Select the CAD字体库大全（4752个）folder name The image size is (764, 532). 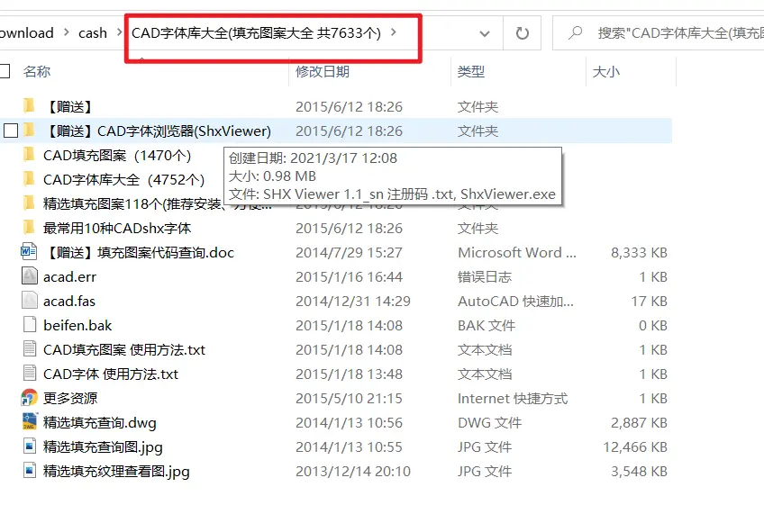click(x=123, y=180)
